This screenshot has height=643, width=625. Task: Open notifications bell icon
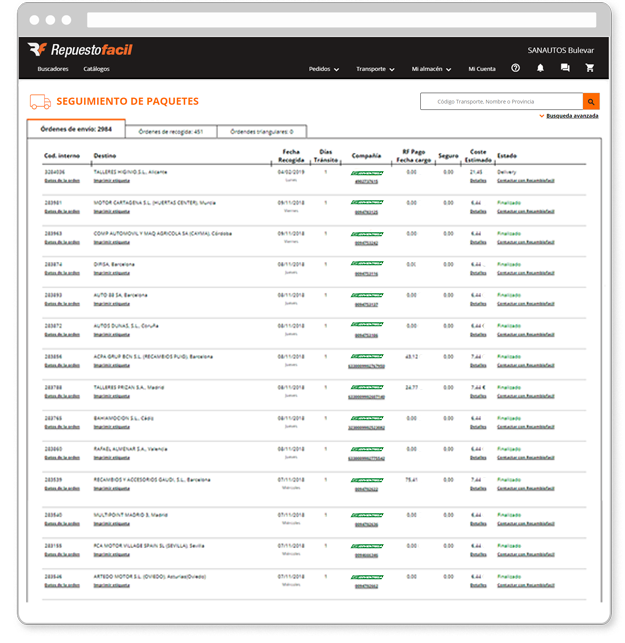click(x=540, y=68)
